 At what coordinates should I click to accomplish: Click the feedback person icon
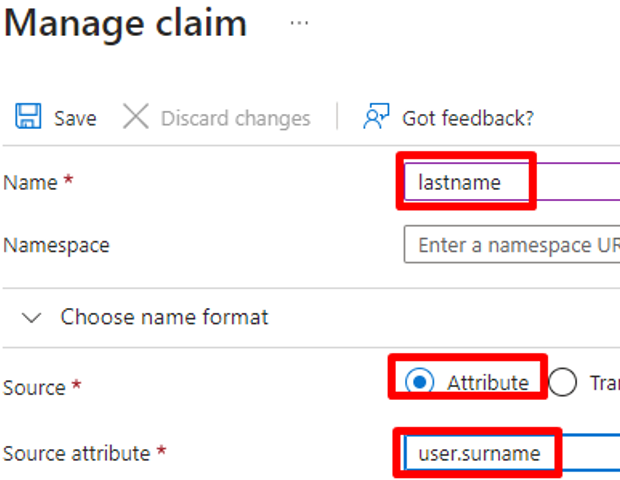tap(376, 117)
